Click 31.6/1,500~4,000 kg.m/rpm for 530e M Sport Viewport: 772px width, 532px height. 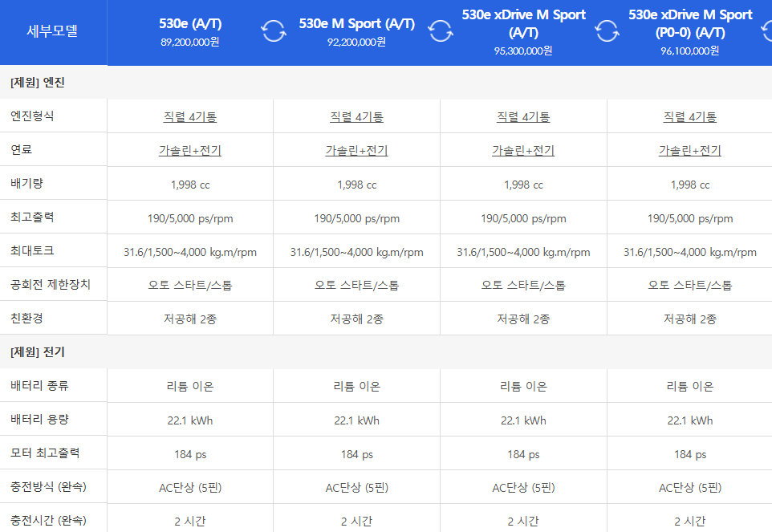pos(357,253)
